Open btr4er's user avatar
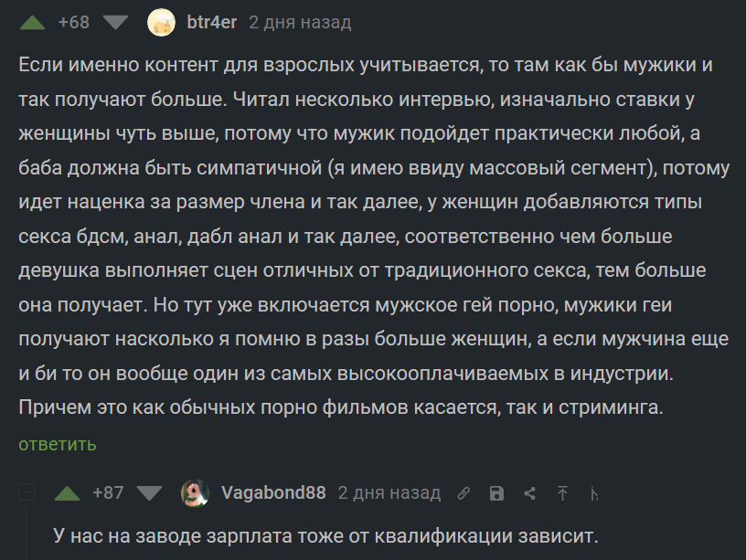Viewport: 746px width, 560px height. pos(161,23)
